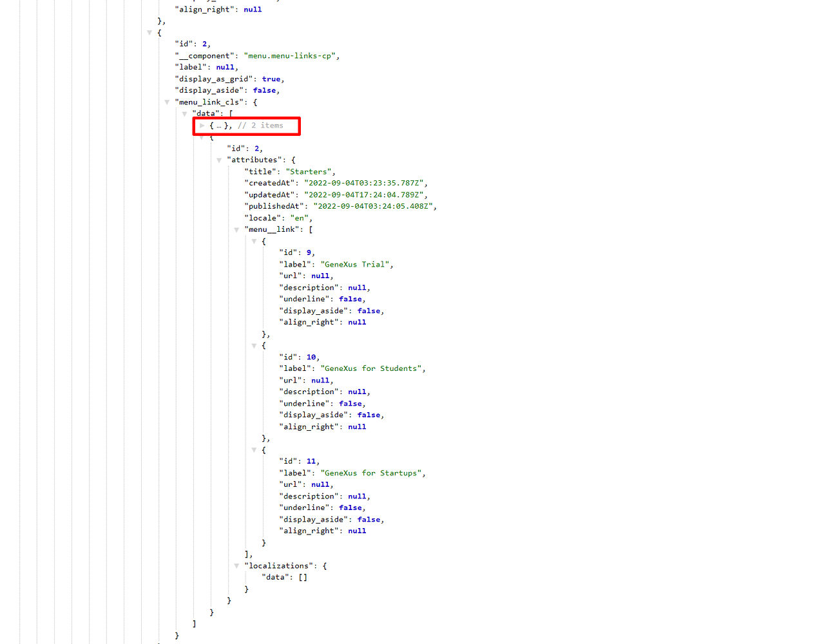Collapse the "menu__link" array
826x644 pixels.
click(x=236, y=229)
